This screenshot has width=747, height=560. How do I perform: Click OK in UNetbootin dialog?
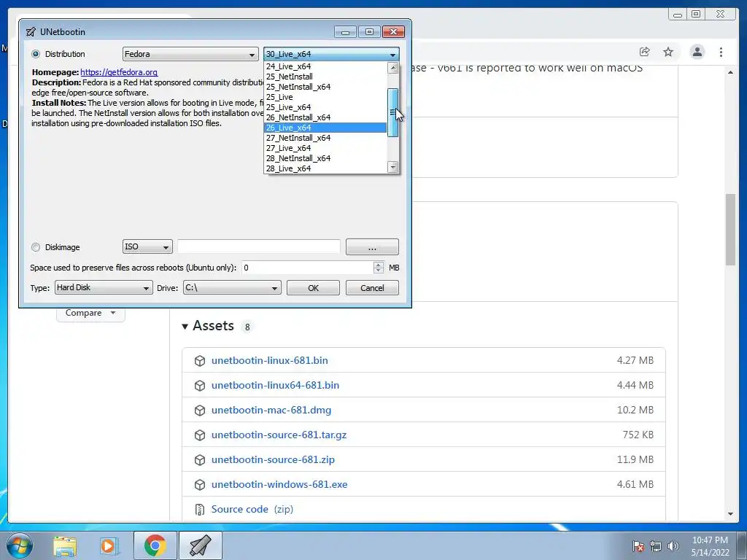pyautogui.click(x=313, y=287)
